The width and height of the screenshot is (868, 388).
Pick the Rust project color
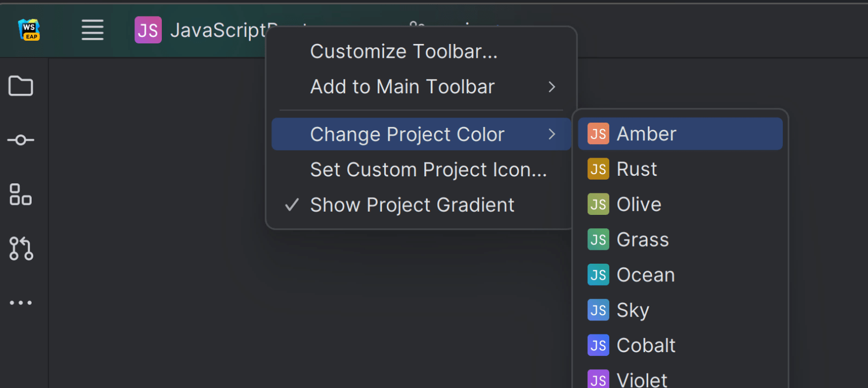(x=637, y=169)
